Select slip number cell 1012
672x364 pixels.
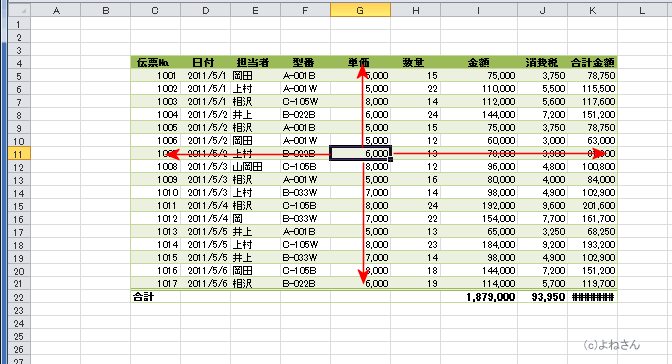click(155, 219)
